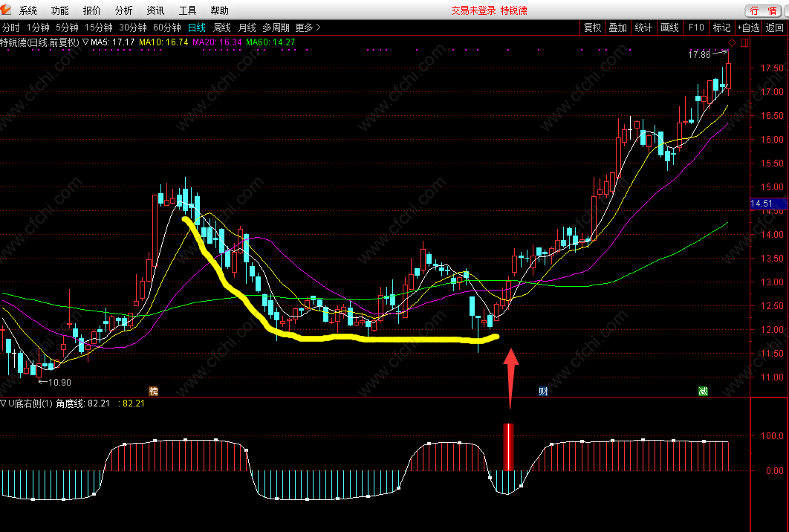Activate the 画线 drawing tools button
This screenshot has height=532, width=789.
tap(669, 27)
